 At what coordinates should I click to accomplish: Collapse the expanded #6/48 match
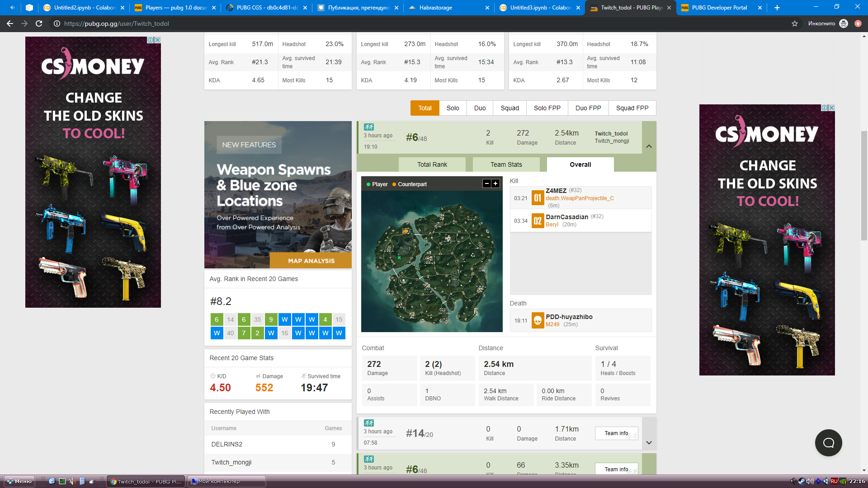point(649,146)
